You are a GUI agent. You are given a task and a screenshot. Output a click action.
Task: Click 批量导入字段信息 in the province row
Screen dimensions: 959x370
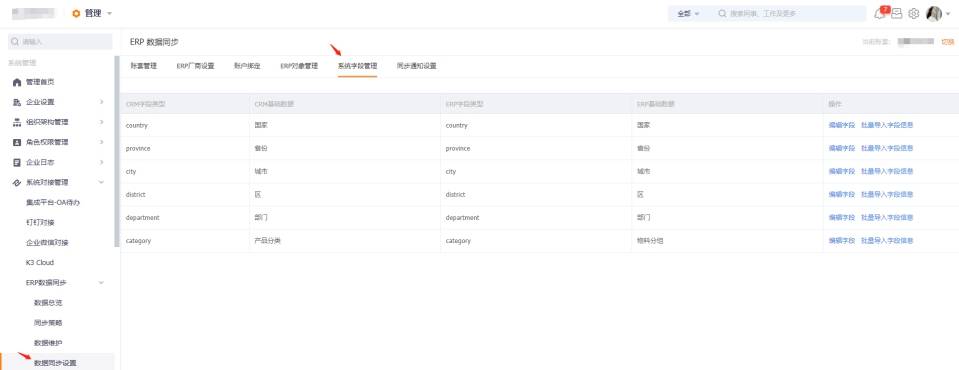pos(887,149)
